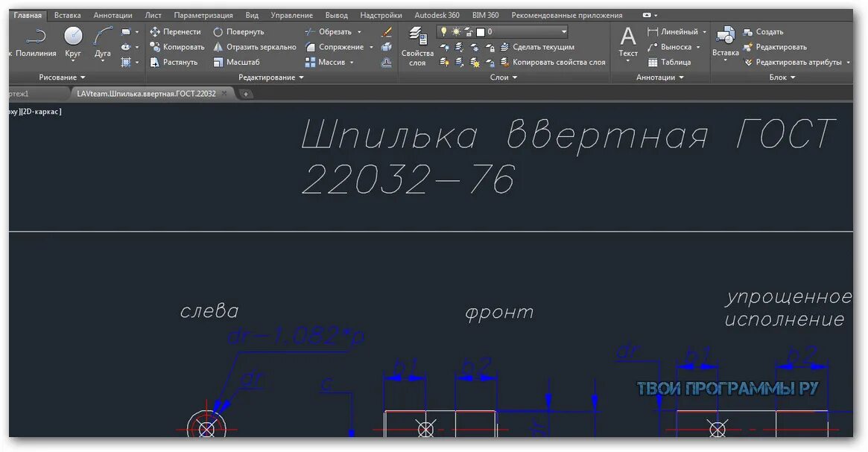Click Создать block icon
The width and height of the screenshot is (868, 452).
(x=748, y=32)
